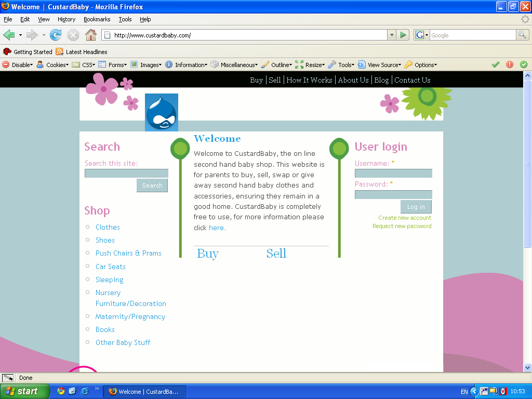Click the Getting Started bookmark icon
This screenshot has height=399, width=532.
(7, 51)
